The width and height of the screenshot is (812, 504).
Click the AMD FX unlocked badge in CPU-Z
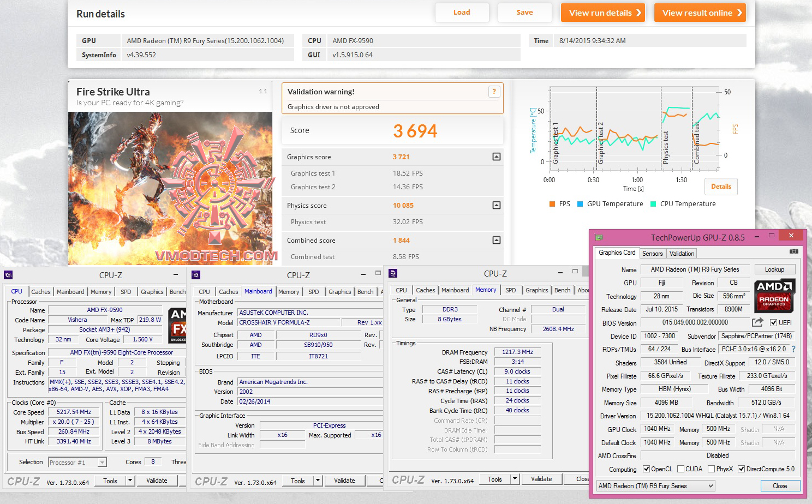coord(177,325)
